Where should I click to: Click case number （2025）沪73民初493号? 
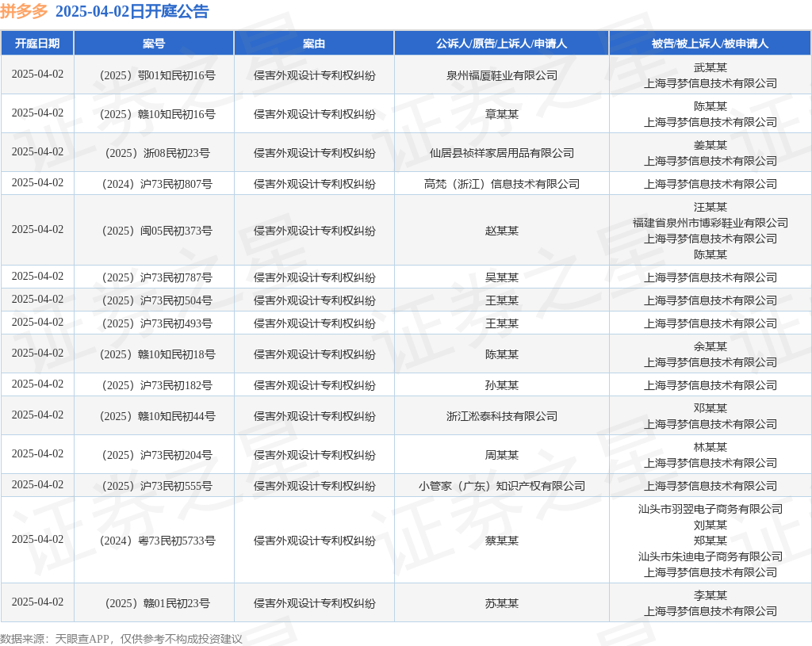pyautogui.click(x=158, y=323)
